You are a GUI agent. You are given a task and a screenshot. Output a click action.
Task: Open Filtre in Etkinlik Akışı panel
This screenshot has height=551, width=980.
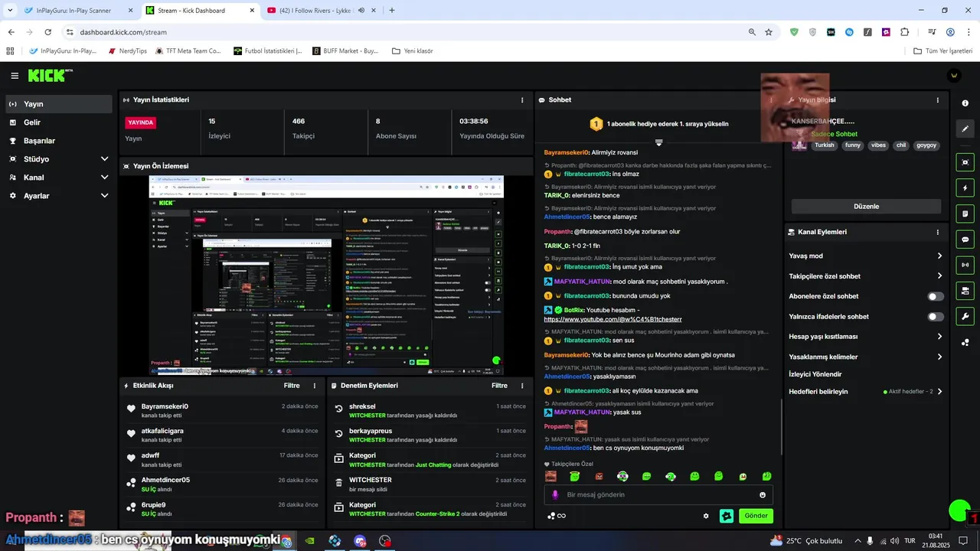292,386
